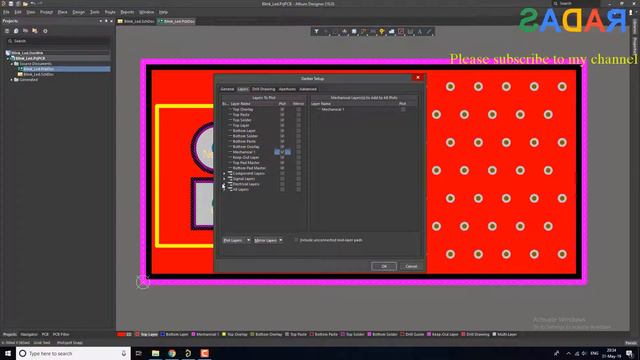Click the Task View taskbar icon

pos(139,353)
